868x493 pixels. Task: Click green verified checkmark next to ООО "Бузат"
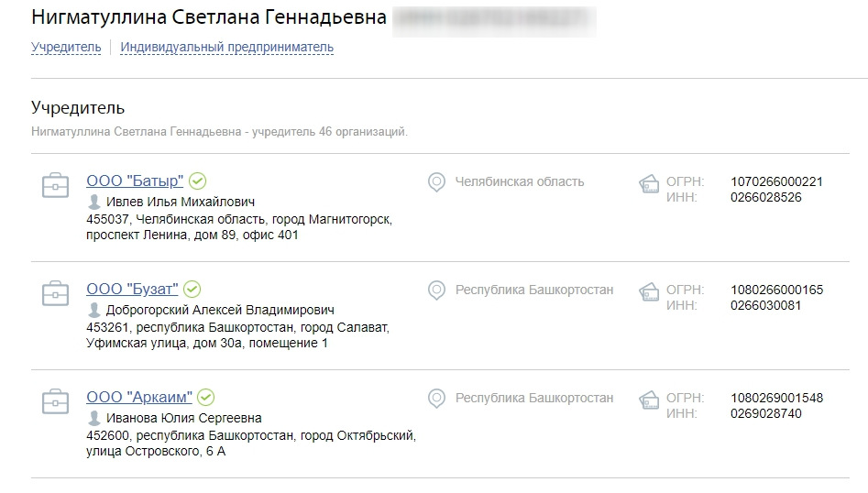pyautogui.click(x=192, y=289)
